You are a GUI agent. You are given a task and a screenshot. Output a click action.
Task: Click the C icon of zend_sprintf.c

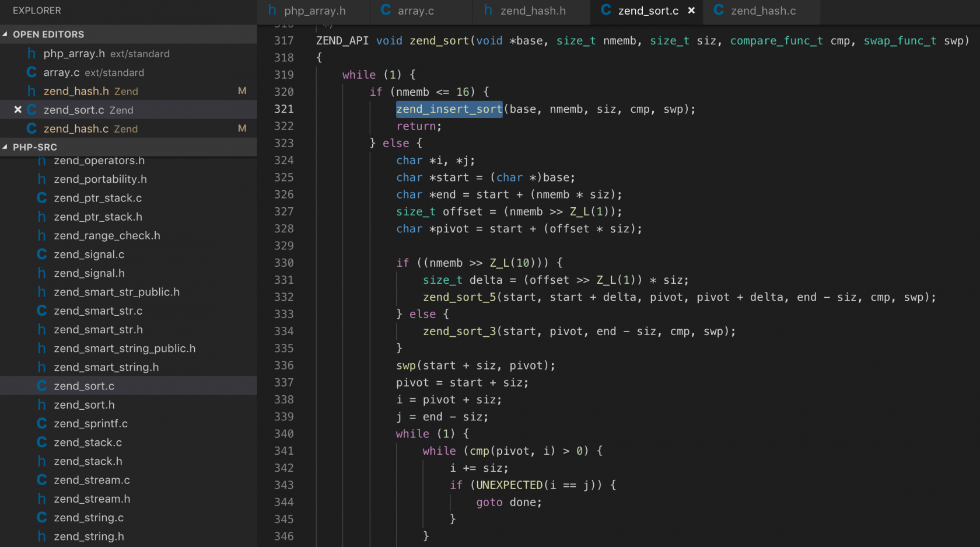tap(41, 423)
